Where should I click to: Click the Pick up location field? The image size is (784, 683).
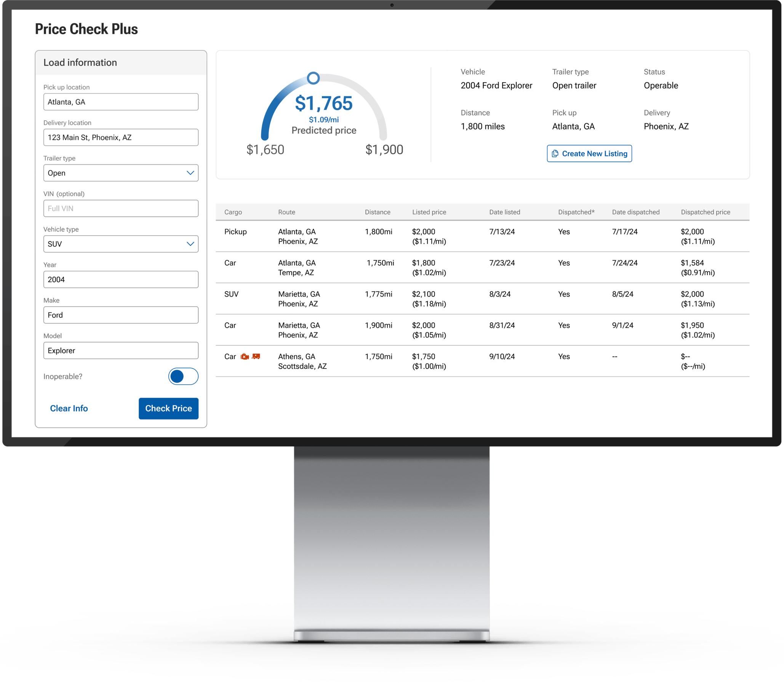point(121,102)
